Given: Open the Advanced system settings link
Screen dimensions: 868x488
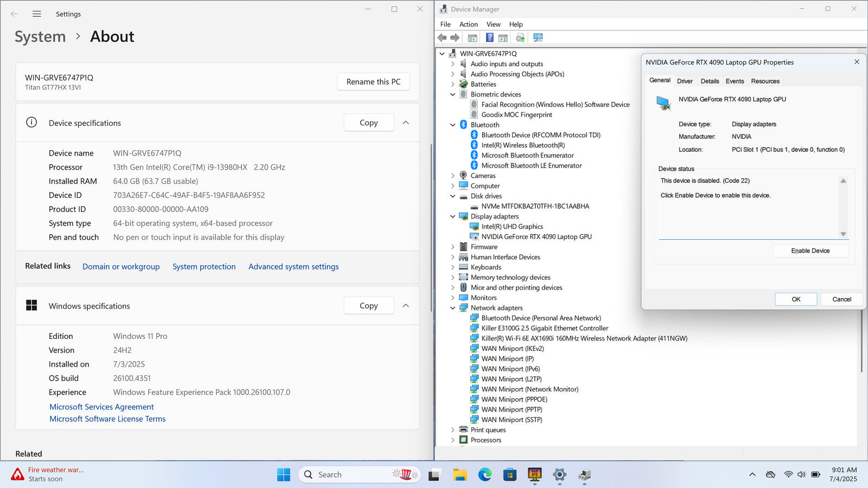Looking at the screenshot, I should 293,267.
